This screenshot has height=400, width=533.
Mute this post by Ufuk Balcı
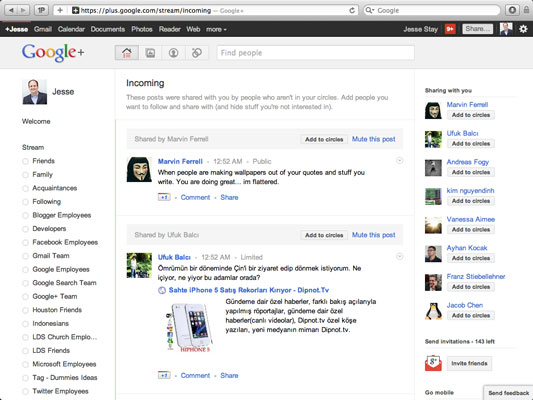(374, 235)
